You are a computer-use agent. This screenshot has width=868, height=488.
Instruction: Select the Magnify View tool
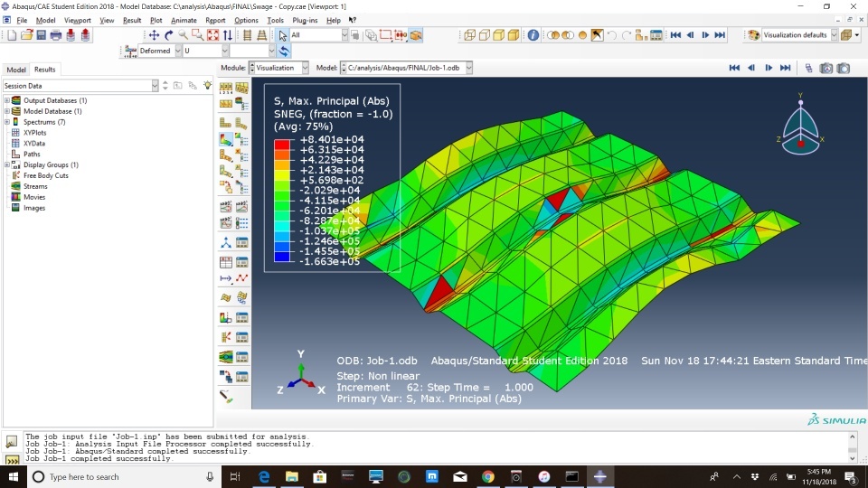(183, 35)
